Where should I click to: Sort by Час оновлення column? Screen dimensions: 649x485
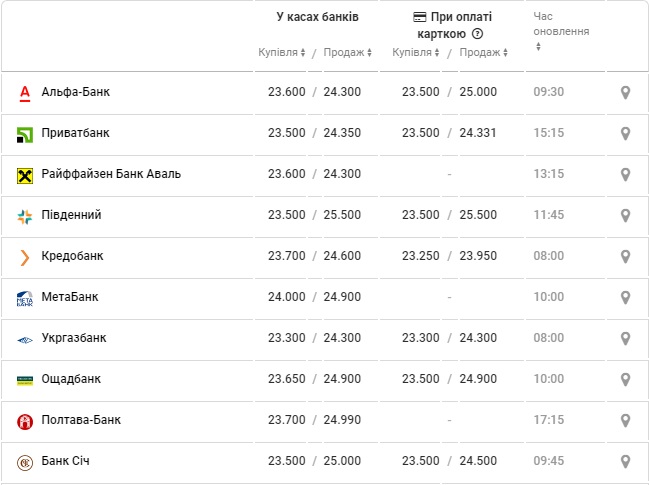(538, 46)
